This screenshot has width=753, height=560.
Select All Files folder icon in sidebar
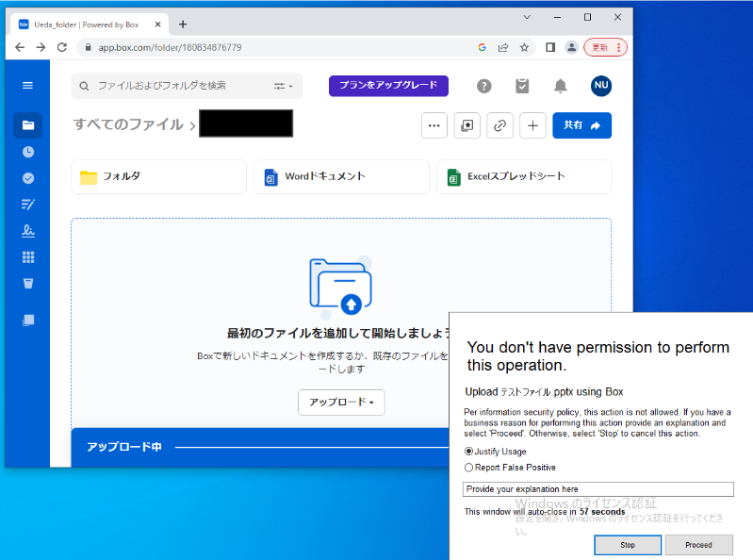28,125
